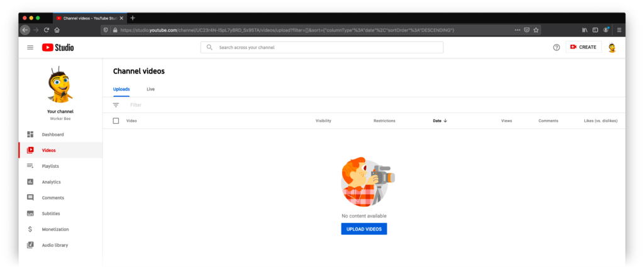This screenshot has height=267, width=644.
Task: Open the Firefox page actions ellipsis menu
Action: 517,30
